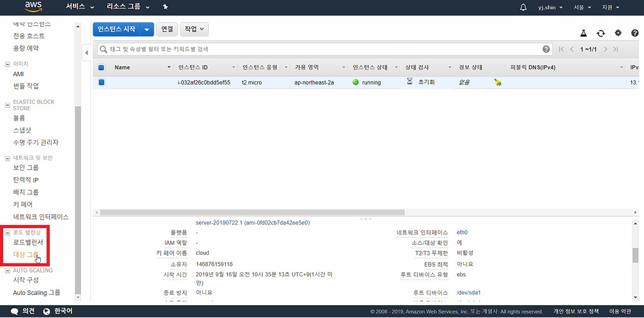Open 이용 약관 footer link
This screenshot has height=318, width=644.
click(x=620, y=312)
